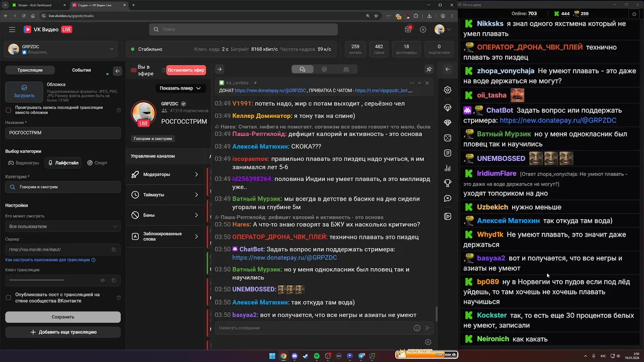Expand the Баны section

166,215
